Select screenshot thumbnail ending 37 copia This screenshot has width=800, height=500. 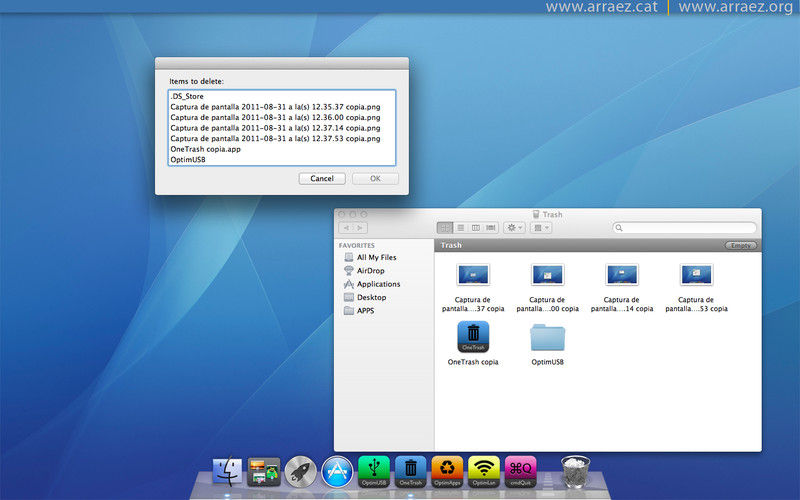tap(473, 275)
